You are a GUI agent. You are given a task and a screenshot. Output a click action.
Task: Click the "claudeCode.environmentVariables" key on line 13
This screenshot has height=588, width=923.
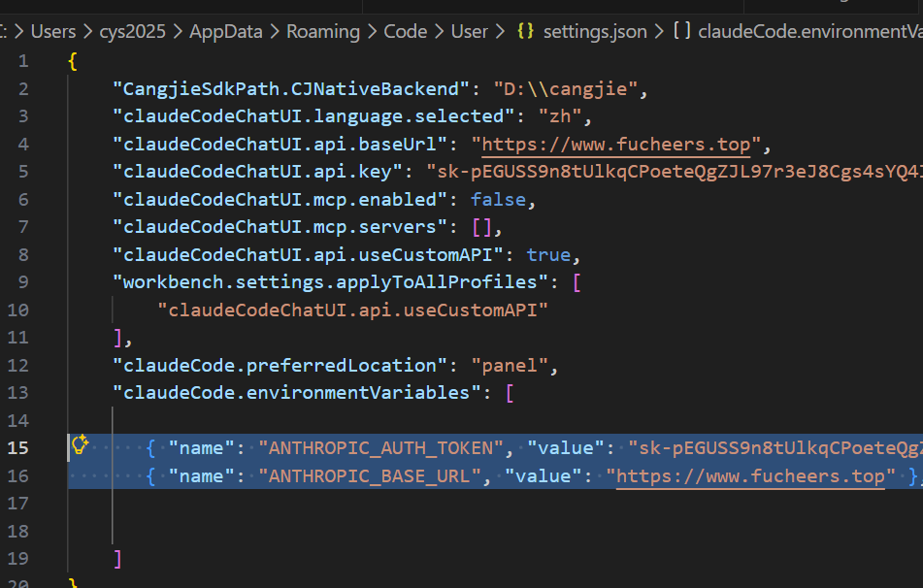tap(297, 393)
